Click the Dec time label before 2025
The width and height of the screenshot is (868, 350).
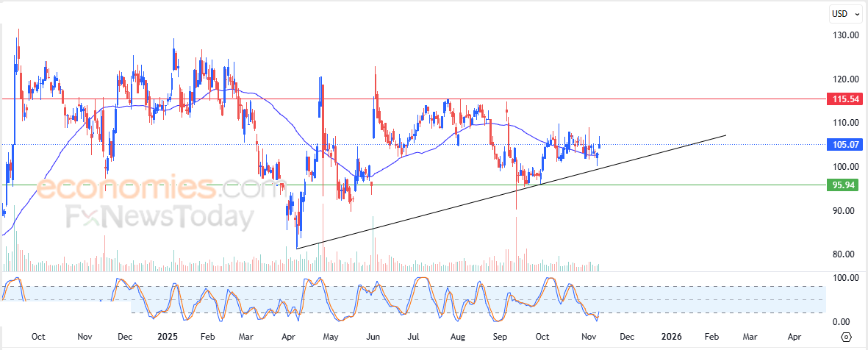tap(124, 337)
